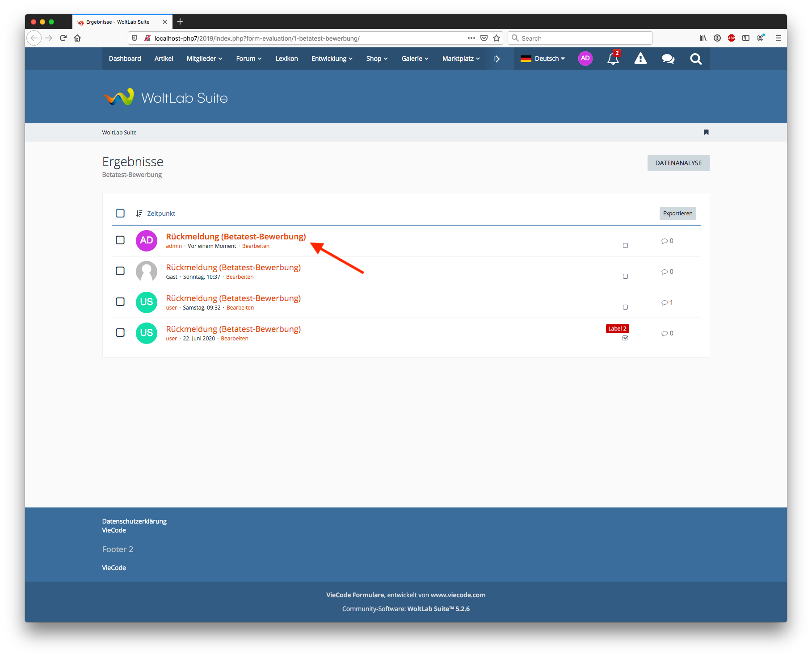Click the moderation warning triangle icon
Image resolution: width=812 pixels, height=658 pixels.
(640, 59)
